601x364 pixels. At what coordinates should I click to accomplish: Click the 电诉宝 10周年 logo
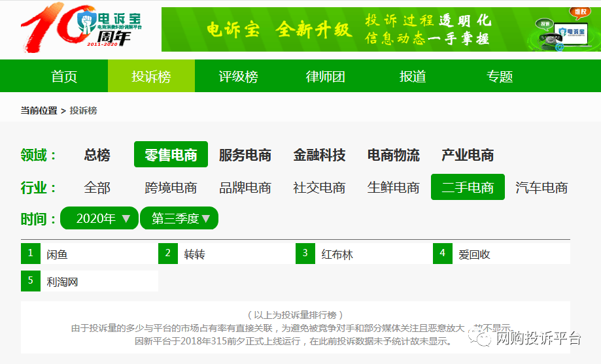[x=81, y=27]
